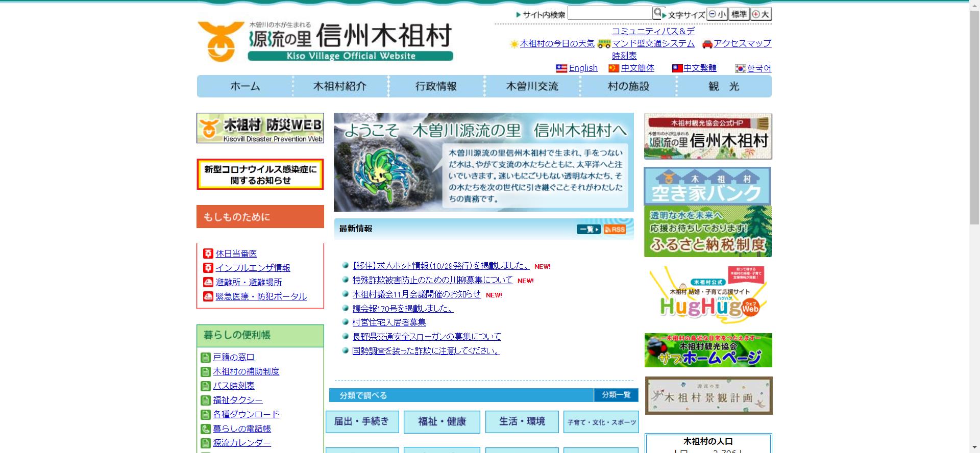
Task: Open the 分類一覧 category list
Action: pyautogui.click(x=616, y=395)
